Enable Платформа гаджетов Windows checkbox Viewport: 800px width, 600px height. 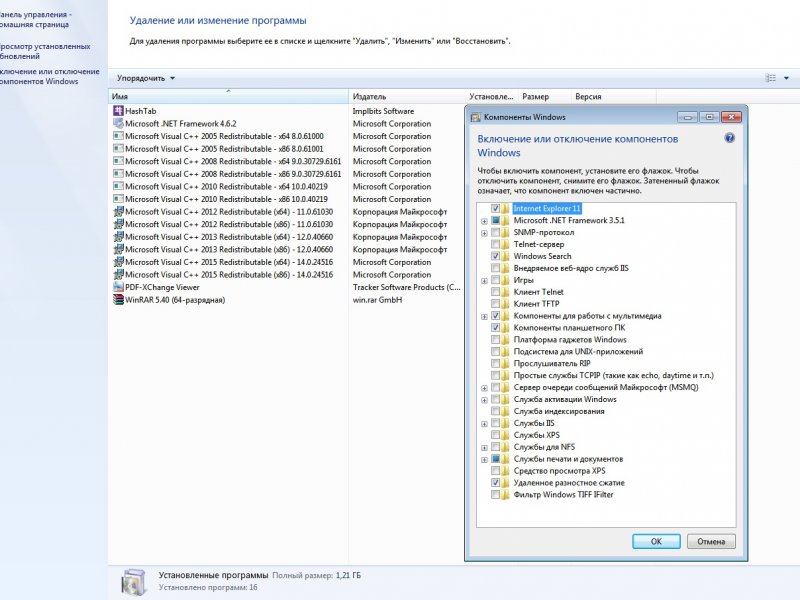click(x=495, y=340)
